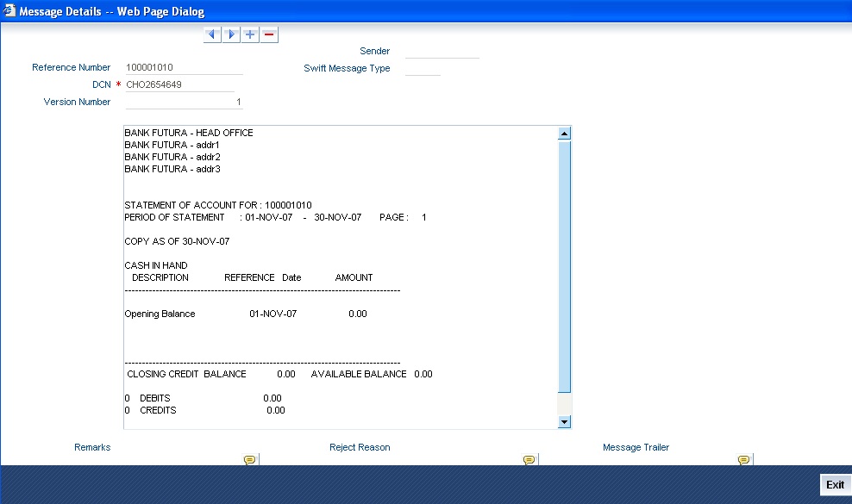Image resolution: width=852 pixels, height=504 pixels.
Task: Click the 'Reject Reason' label
Action: point(360,447)
